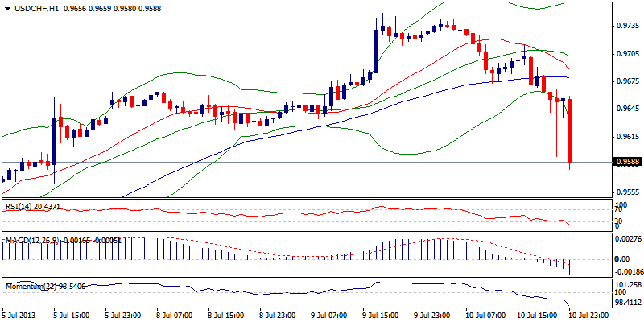The height and width of the screenshot is (322, 644).
Task: Click the 0.9705 price axis label
Action: pos(626,53)
